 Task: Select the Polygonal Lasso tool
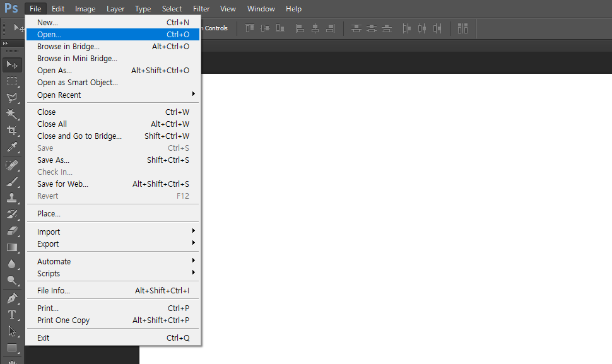pyautogui.click(x=12, y=98)
